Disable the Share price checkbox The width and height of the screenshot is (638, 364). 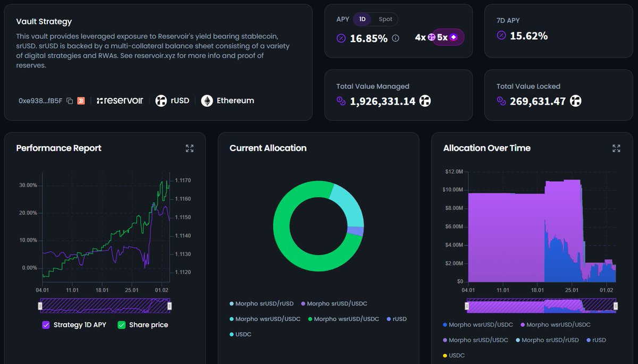[121, 325]
